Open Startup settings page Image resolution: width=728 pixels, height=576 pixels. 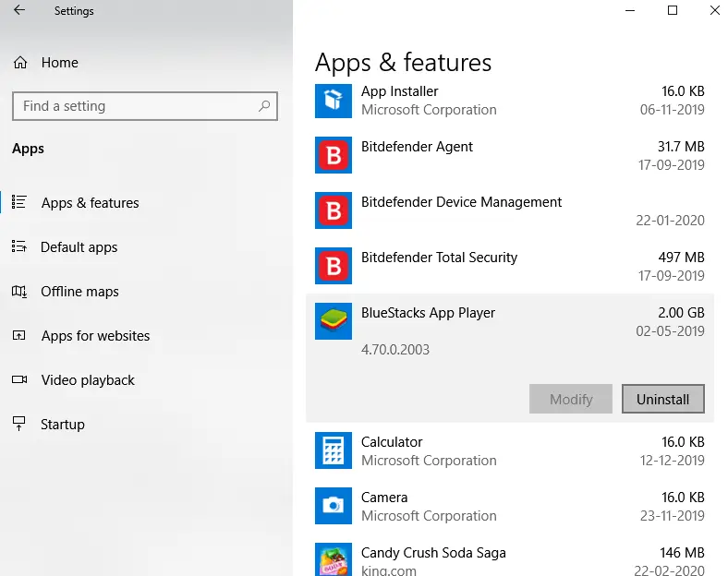(x=63, y=425)
